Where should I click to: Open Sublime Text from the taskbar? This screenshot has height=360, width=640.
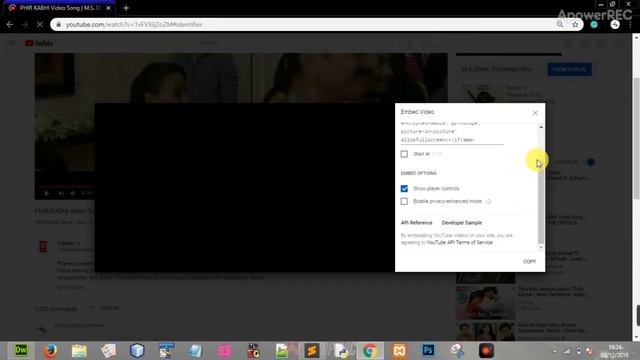pos(311,350)
